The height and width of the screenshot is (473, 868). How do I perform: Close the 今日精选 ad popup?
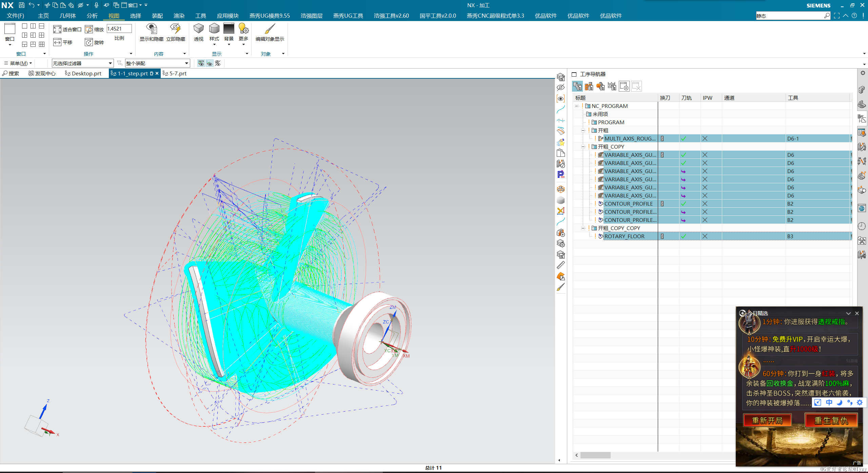[857, 313]
